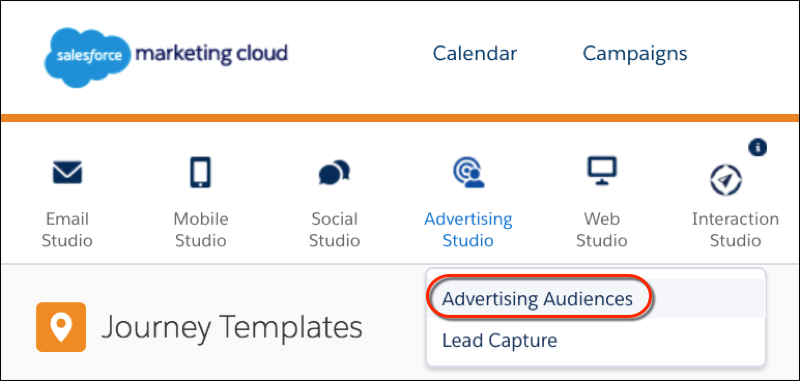Click the Social Studio chat bubbles icon

click(x=334, y=172)
